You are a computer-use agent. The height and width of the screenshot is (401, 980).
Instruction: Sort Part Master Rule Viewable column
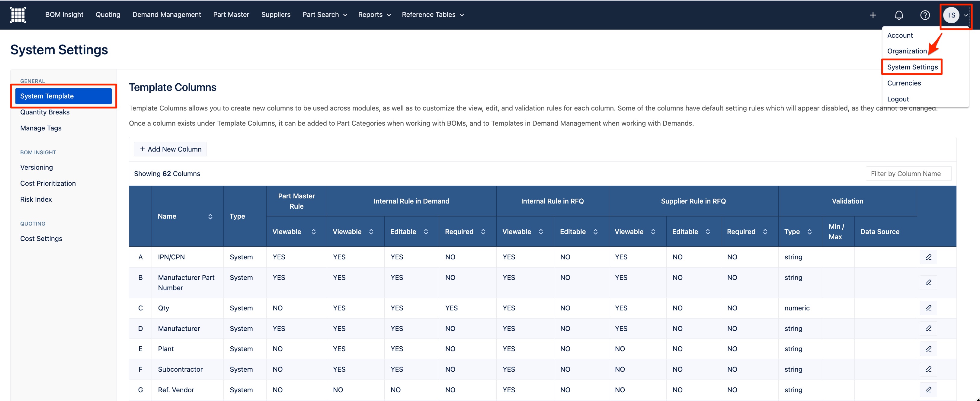(313, 232)
